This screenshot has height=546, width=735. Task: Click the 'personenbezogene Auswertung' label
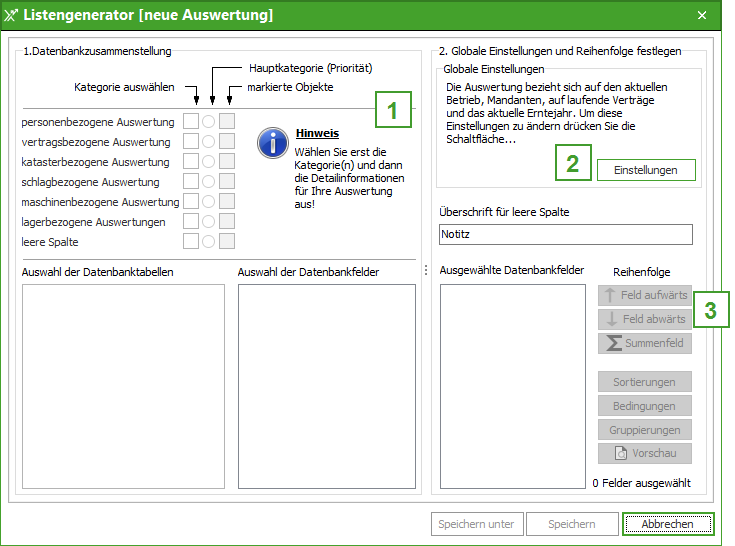coord(98,122)
